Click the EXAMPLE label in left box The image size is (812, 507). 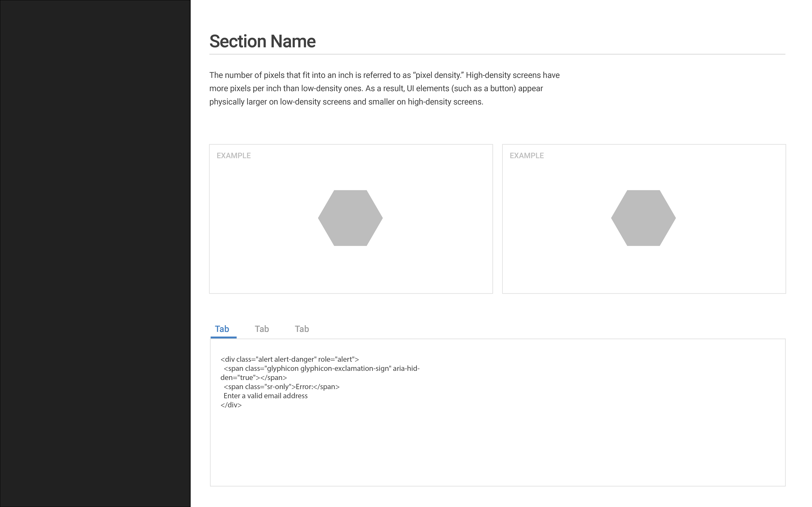point(234,156)
